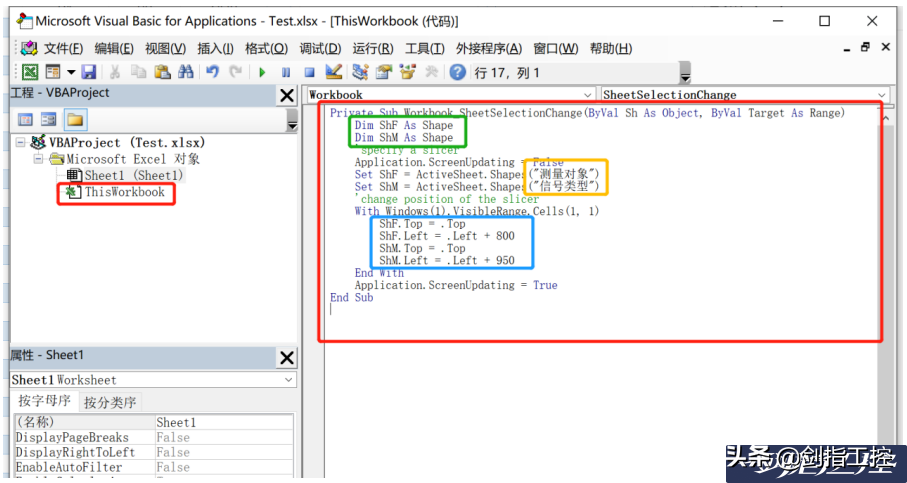The height and width of the screenshot is (483, 907).
Task: Click the Undo arrow icon
Action: (x=212, y=72)
